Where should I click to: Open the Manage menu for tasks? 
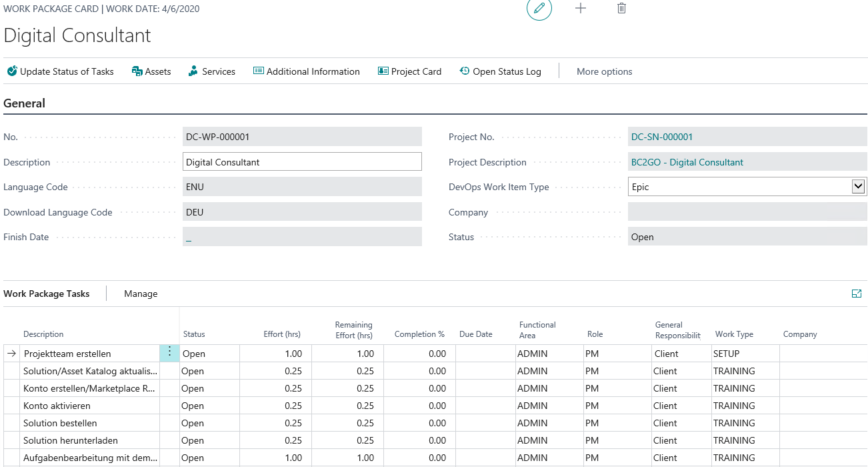[141, 294]
